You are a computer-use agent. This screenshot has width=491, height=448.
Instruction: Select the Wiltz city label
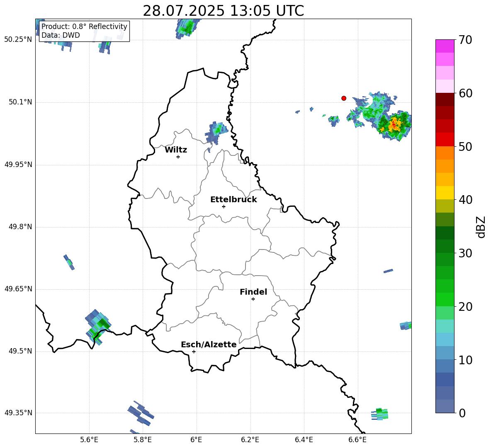coord(176,150)
